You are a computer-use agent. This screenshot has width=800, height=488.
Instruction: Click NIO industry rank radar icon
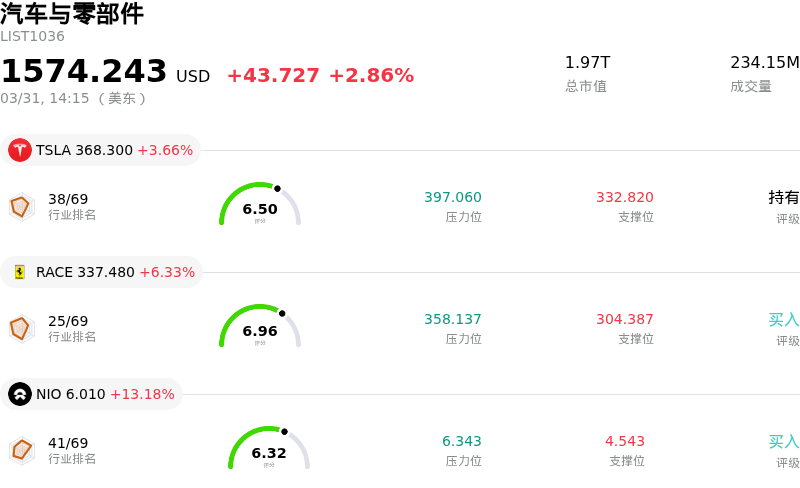[x=20, y=450]
